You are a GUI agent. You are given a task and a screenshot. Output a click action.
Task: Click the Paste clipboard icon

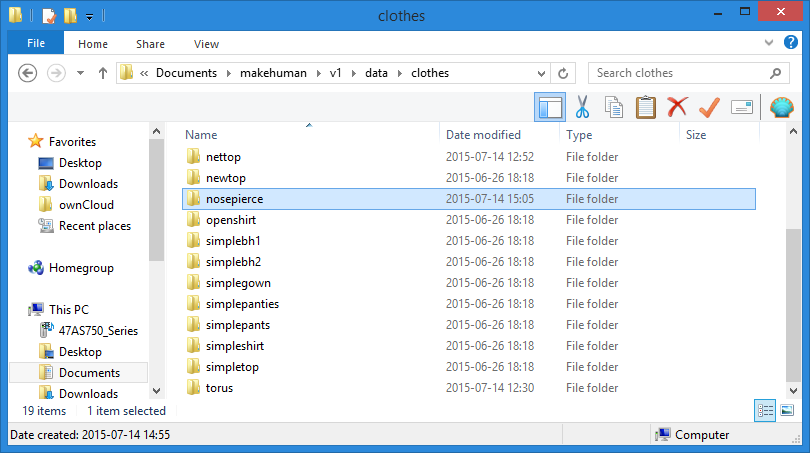pyautogui.click(x=646, y=106)
